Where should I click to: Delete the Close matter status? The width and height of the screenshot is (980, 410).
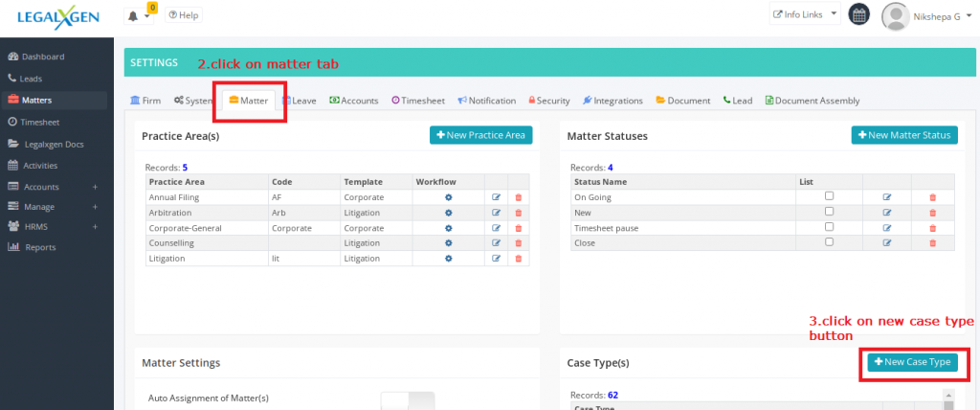932,243
